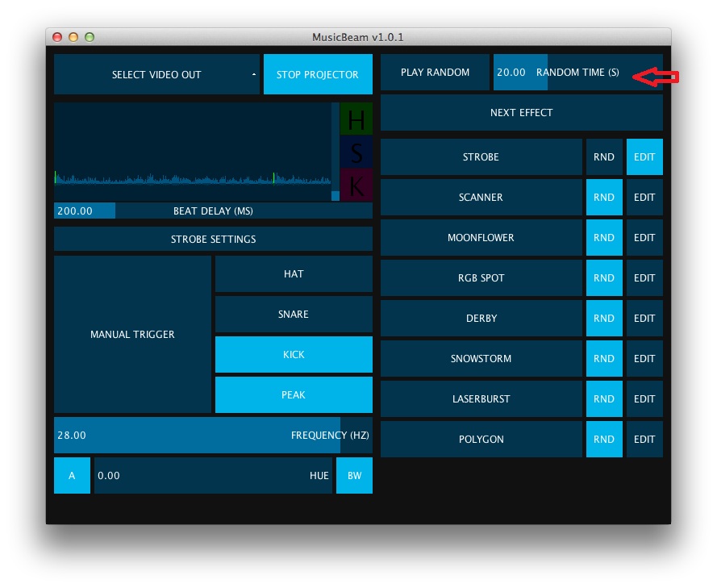This screenshot has width=717, height=588.
Task: Activate the MOONFLOWER effect
Action: pyautogui.click(x=481, y=237)
